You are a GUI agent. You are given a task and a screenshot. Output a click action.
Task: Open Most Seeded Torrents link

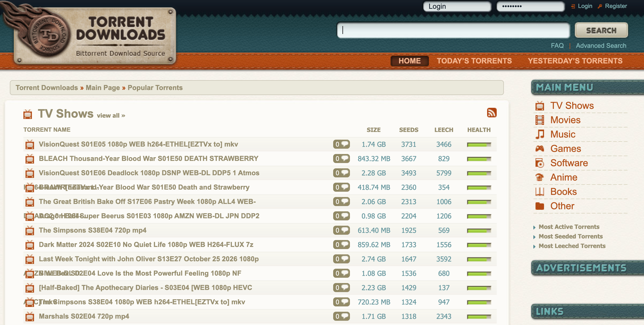click(x=571, y=236)
